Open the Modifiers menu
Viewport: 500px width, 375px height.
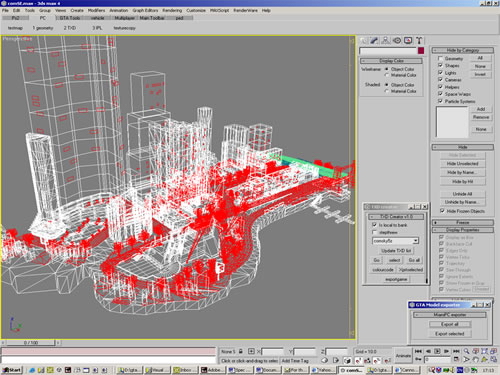point(96,10)
